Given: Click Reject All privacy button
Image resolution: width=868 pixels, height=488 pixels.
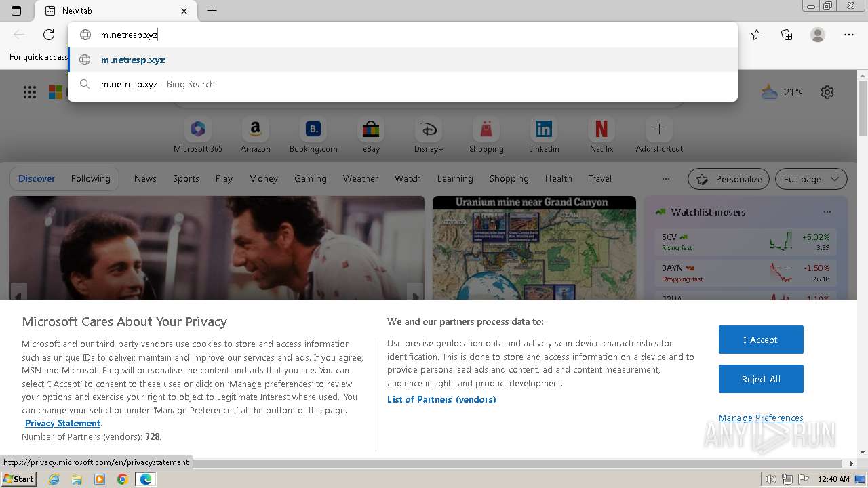Looking at the screenshot, I should [761, 379].
